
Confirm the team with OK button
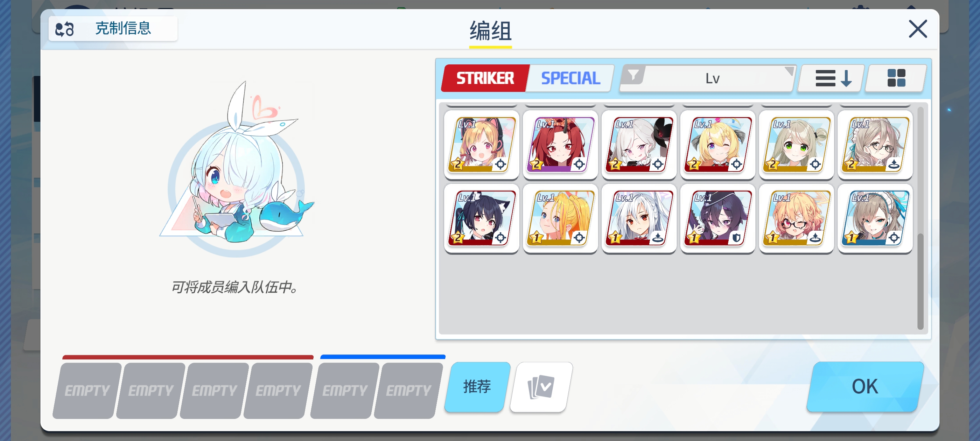click(865, 387)
